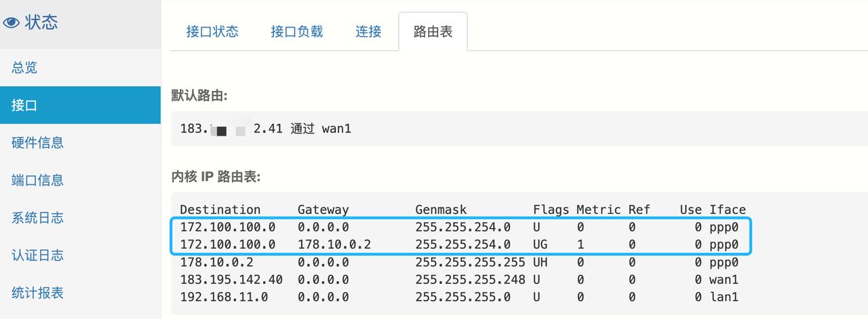Viewport: 868px width, 319px height.
Task: Click the Gateway column header
Action: (x=323, y=210)
